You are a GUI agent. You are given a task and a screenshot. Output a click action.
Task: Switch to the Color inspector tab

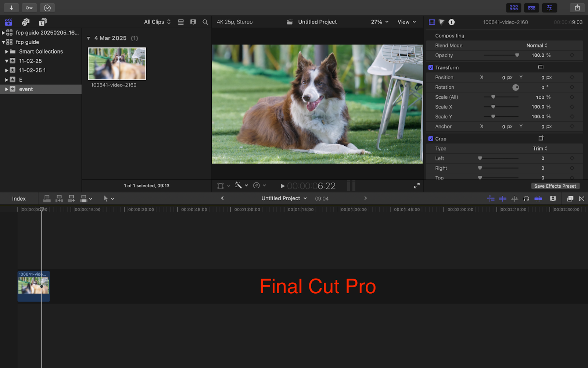(442, 22)
